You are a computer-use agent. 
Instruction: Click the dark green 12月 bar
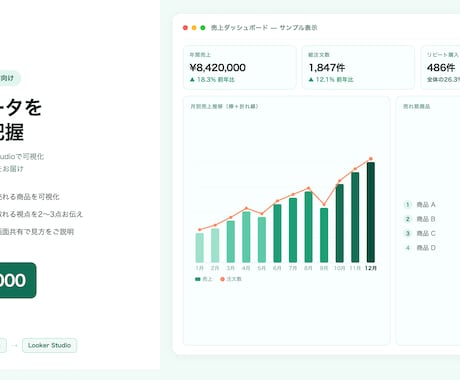[x=371, y=212]
